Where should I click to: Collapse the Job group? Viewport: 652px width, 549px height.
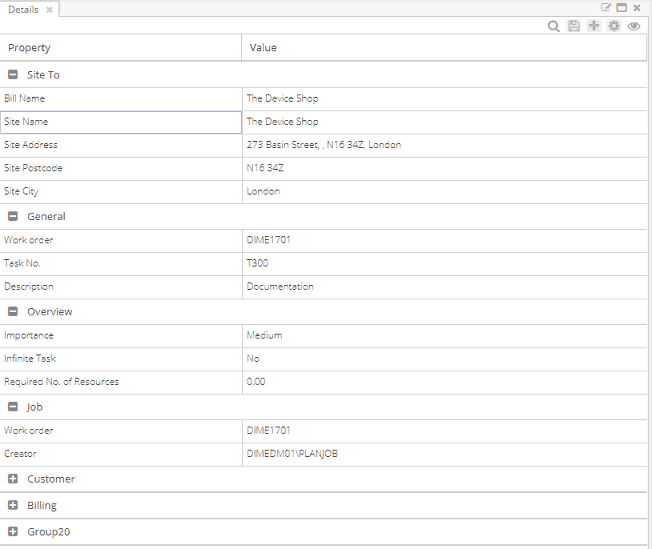pos(13,407)
